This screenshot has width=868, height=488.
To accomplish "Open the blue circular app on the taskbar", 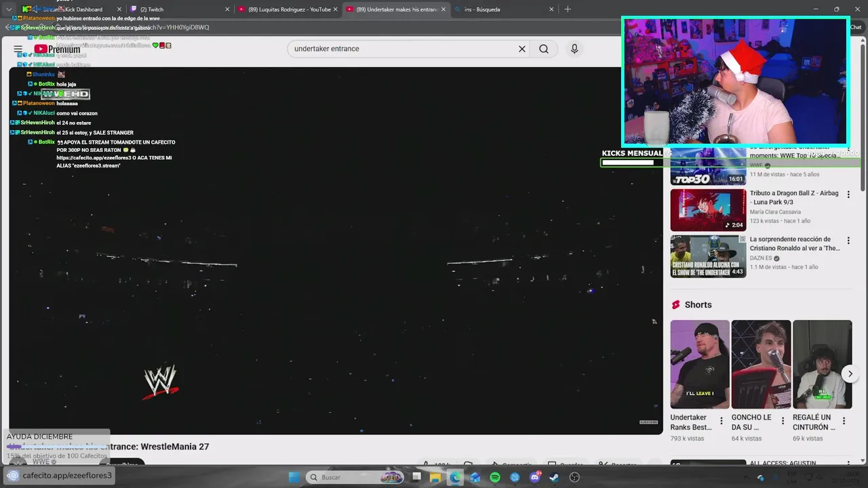I will [515, 477].
